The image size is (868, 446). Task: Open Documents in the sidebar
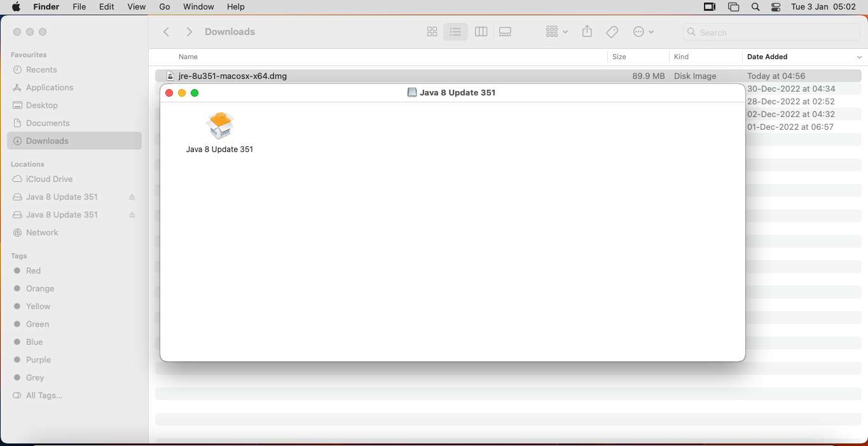48,123
